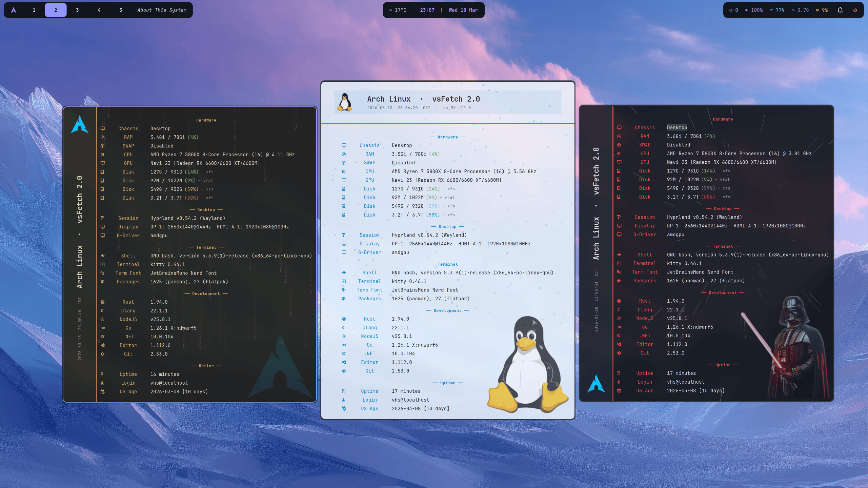Click the Login user icon in center window

pos(343,400)
